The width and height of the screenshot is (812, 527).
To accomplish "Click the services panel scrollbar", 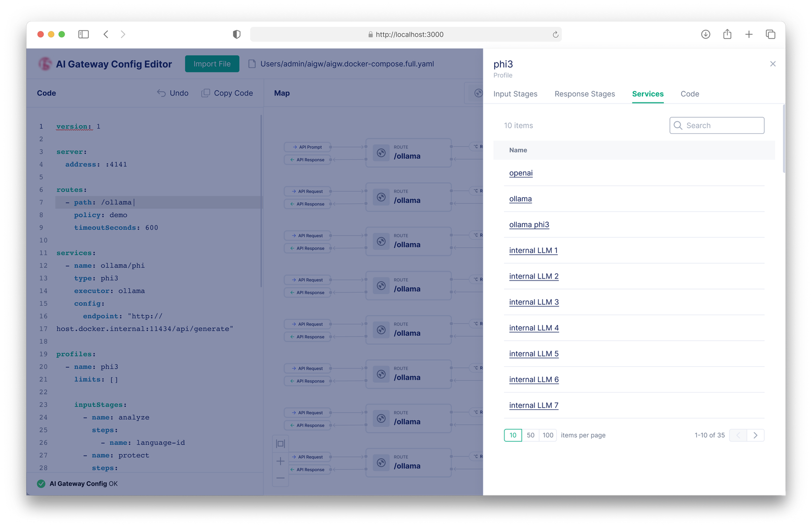I will (x=784, y=139).
